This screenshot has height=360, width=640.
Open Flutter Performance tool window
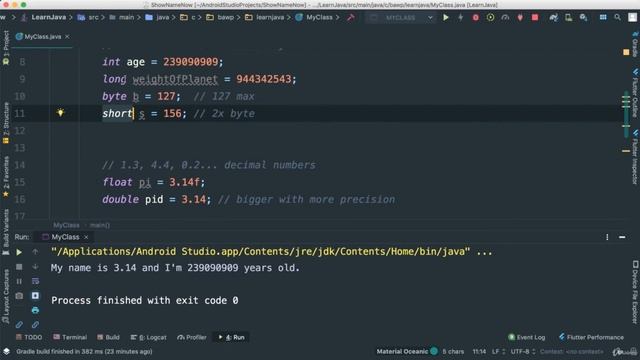click(x=591, y=337)
